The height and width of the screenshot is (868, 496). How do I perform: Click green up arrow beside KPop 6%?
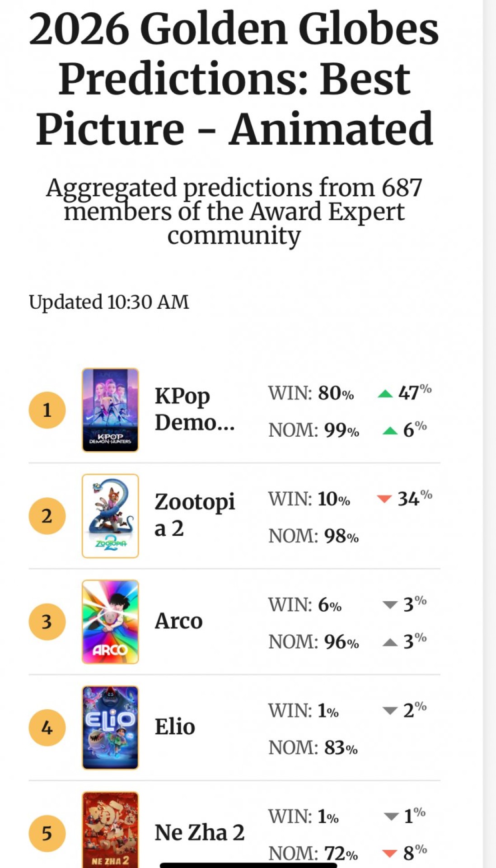pos(390,431)
